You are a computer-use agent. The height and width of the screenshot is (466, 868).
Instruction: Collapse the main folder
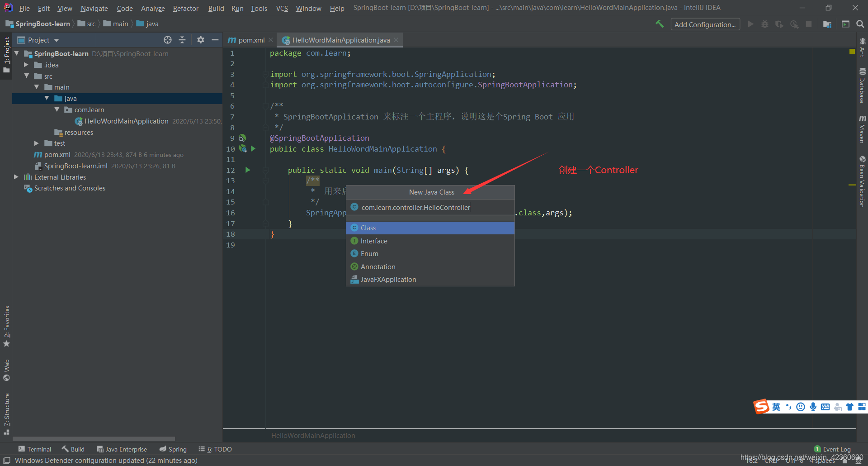37,87
